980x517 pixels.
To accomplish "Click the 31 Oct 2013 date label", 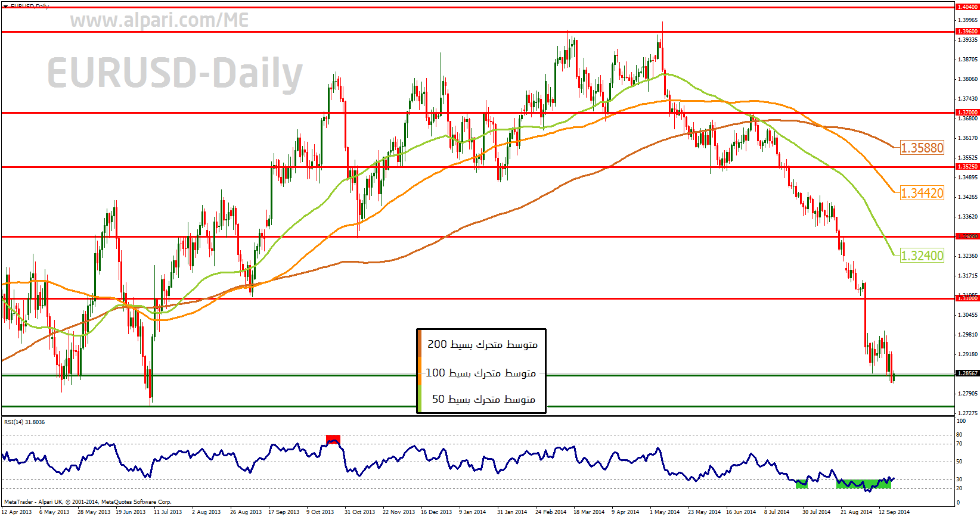I will click(359, 512).
